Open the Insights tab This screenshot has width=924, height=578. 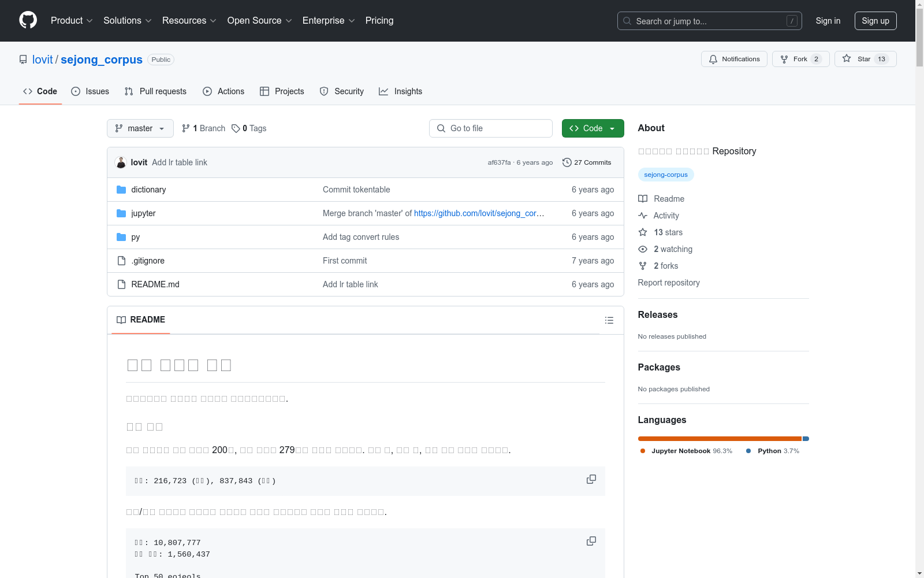[x=401, y=91]
